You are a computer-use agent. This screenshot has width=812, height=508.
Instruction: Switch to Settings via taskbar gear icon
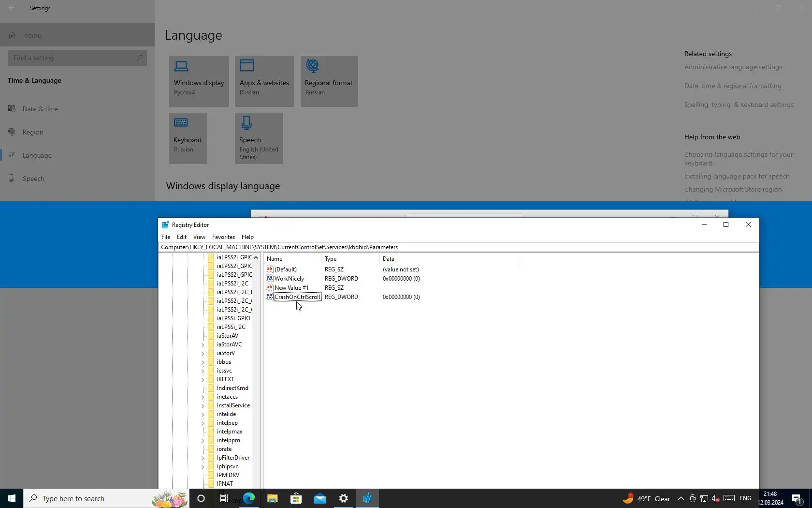344,498
